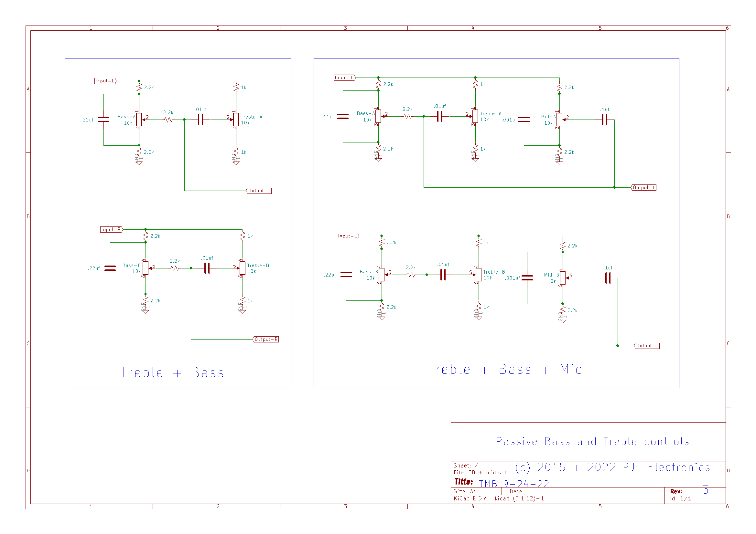This screenshot has height=534, width=756.
Task: Click the Treble-B potentiometer in Treble + Bass section
Action: (243, 268)
